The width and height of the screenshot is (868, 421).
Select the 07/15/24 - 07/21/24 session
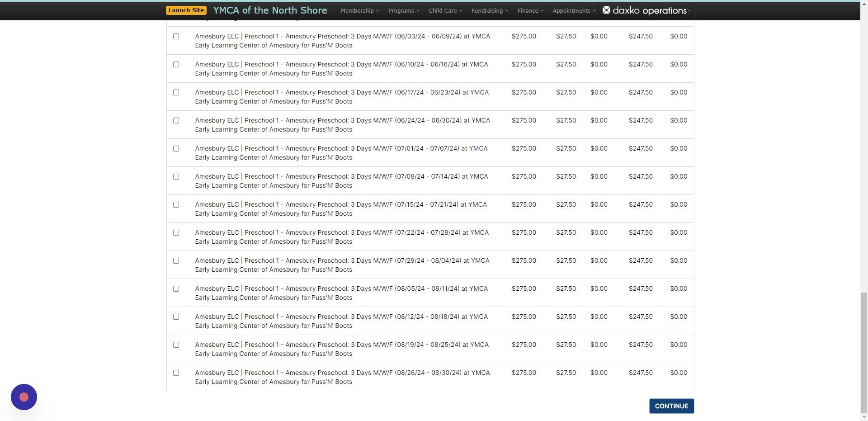click(x=176, y=205)
